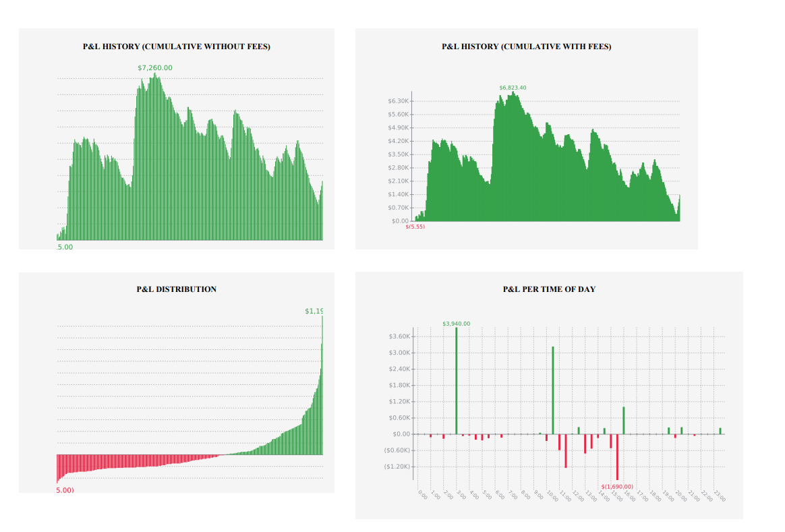Click the $3.50K y-axis label
Image resolution: width=785 pixels, height=532 pixels.
click(398, 154)
